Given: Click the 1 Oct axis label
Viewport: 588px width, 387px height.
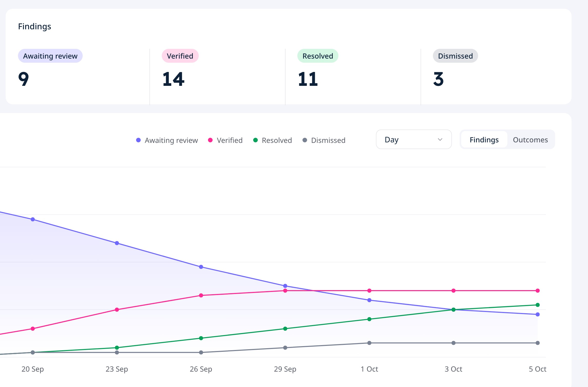Looking at the screenshot, I should (369, 369).
